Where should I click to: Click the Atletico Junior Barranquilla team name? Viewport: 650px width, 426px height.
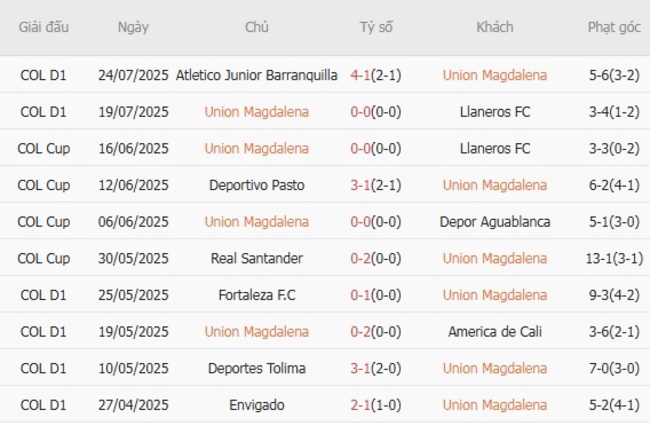point(256,75)
